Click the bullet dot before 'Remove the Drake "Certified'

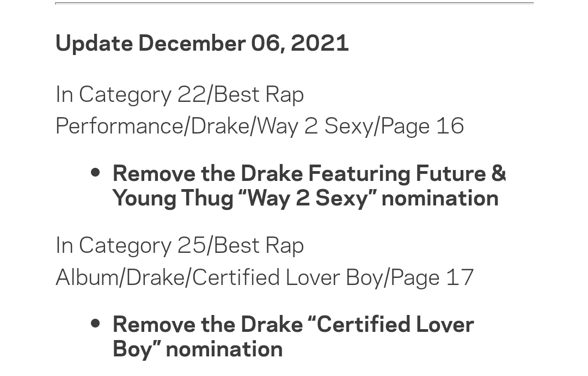[x=95, y=324]
